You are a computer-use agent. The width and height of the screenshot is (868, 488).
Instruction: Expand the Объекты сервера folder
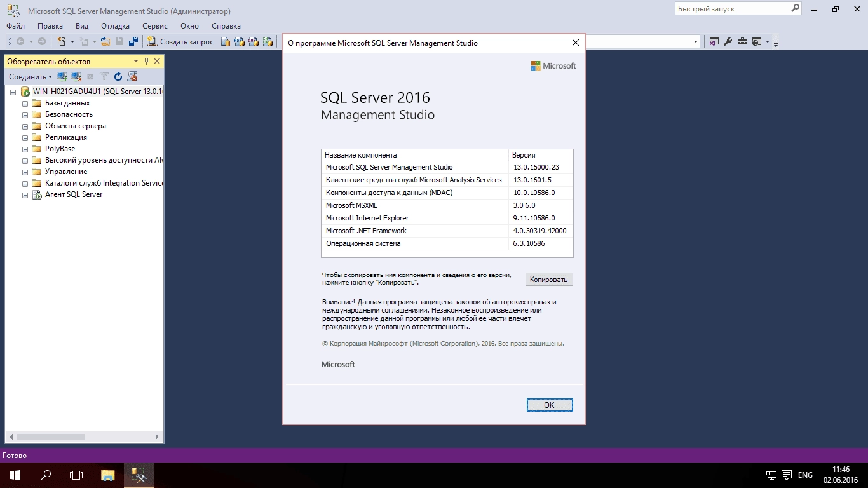pyautogui.click(x=25, y=126)
